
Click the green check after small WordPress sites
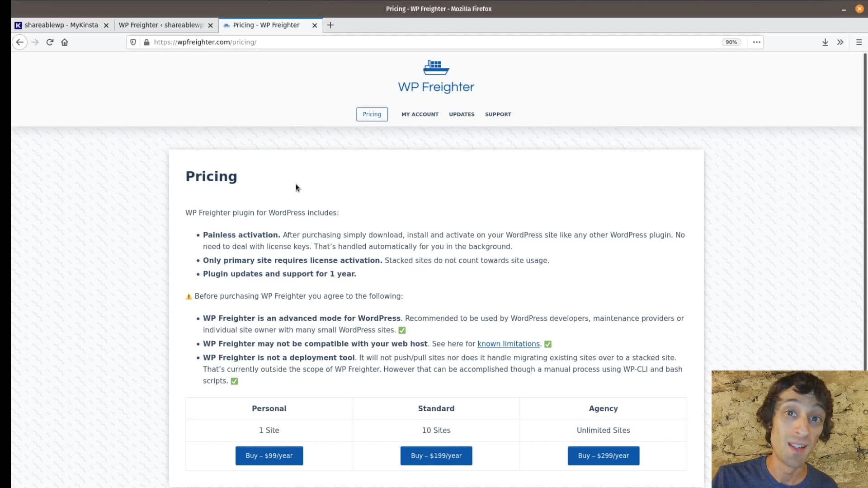tap(402, 330)
